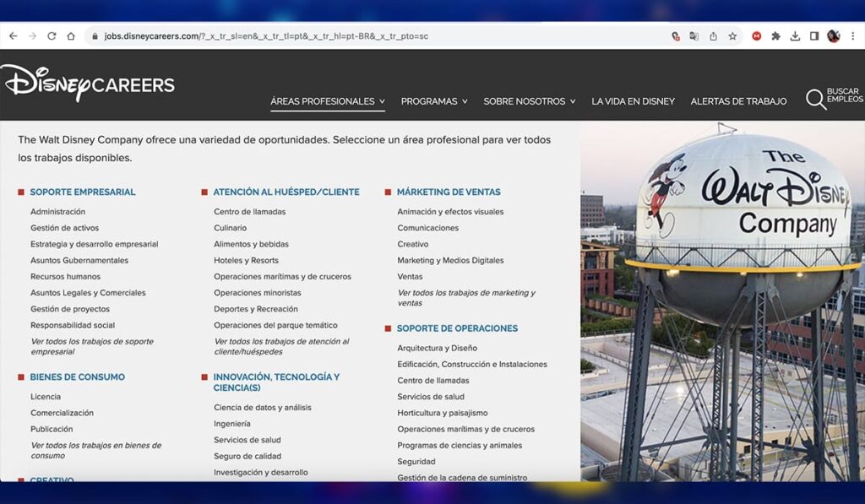This screenshot has width=865, height=504.
Task: Select Comercialización link
Action: pos(62,413)
